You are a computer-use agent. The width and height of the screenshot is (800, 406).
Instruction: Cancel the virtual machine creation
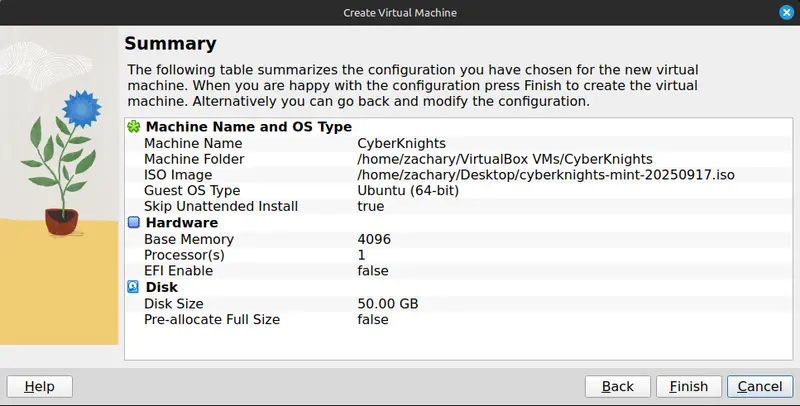[x=760, y=387]
